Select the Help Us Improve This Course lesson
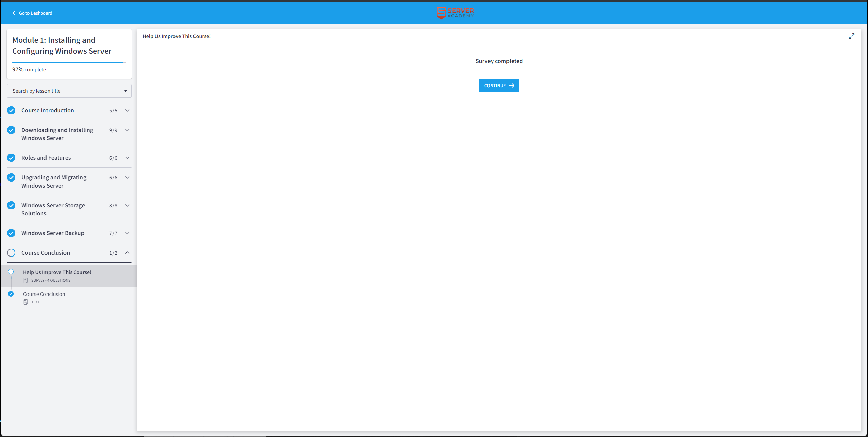Viewport: 868px width, 437px height. pos(57,272)
